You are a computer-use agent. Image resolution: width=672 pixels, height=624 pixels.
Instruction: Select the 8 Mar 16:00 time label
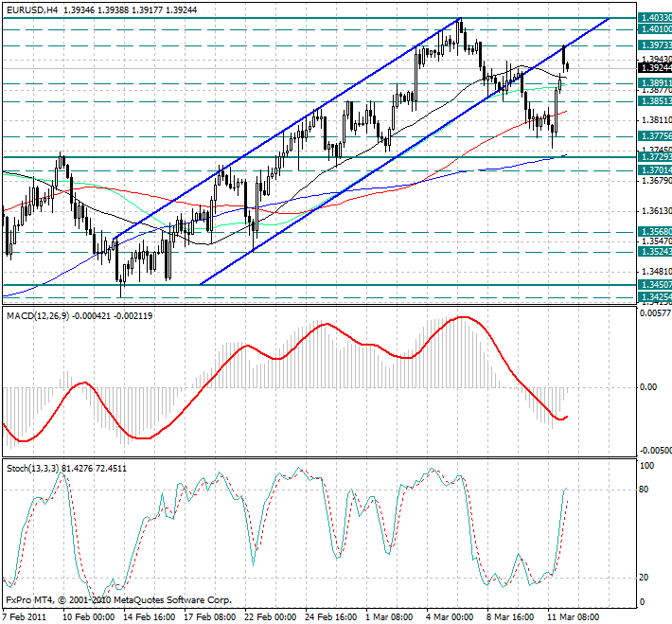[511, 617]
